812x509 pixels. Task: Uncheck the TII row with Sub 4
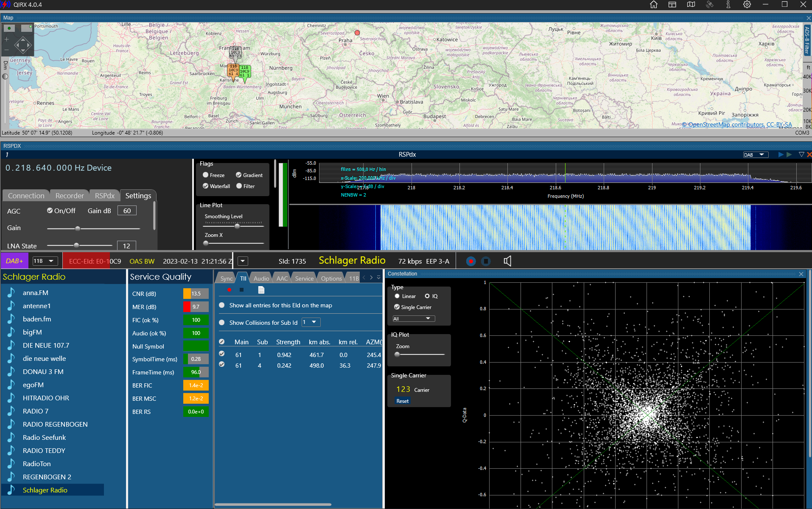(221, 365)
